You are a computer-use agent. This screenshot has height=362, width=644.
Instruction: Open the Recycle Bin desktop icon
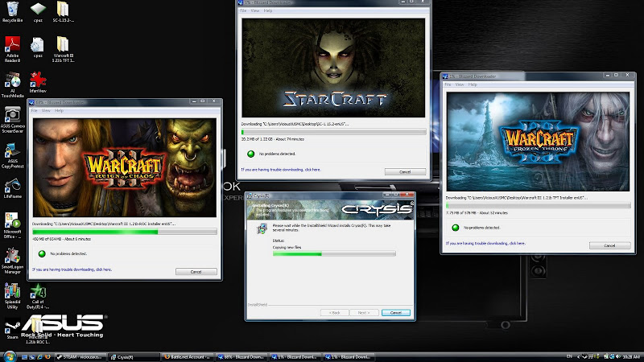tap(12, 11)
